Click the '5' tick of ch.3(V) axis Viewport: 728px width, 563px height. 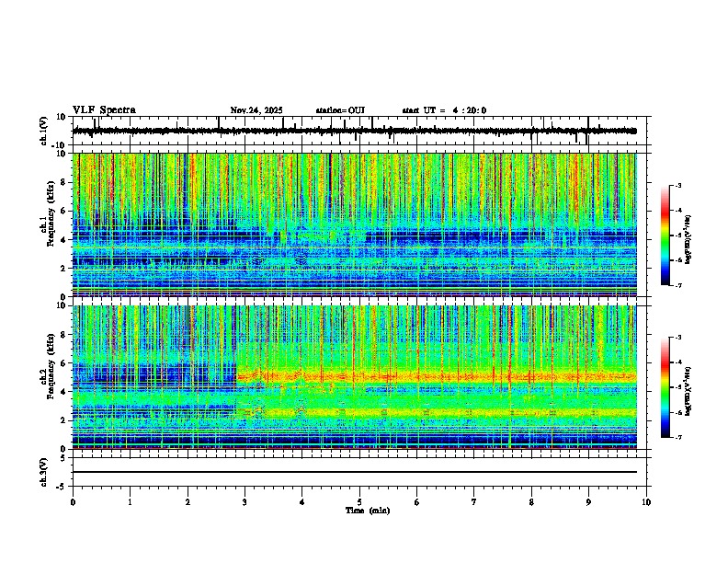point(64,458)
